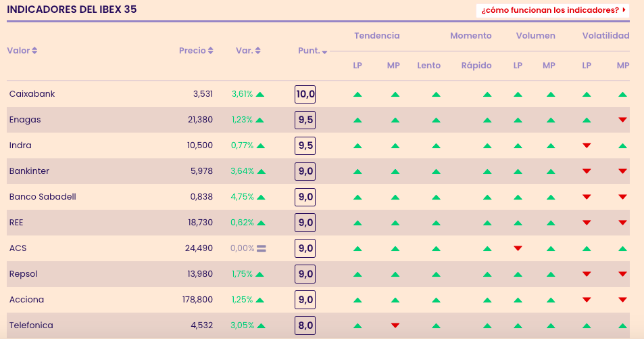Image resolution: width=644 pixels, height=339 pixels.
Task: Click REE variation 0,62%
Action: (243, 223)
